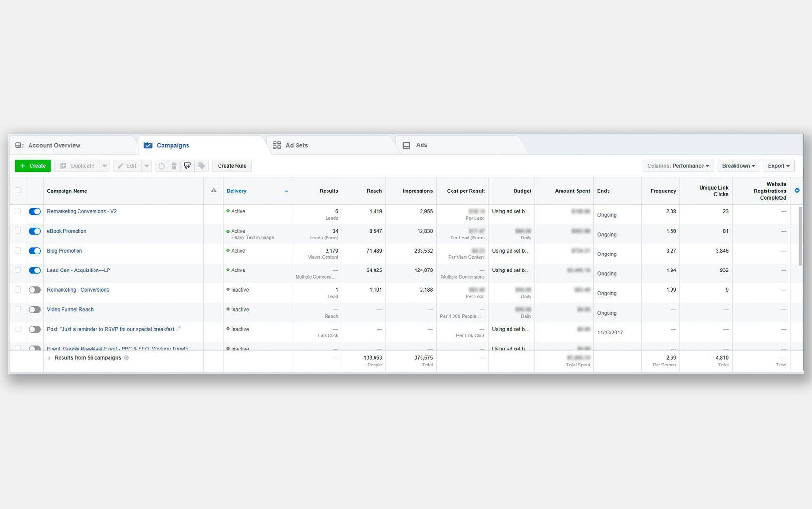The height and width of the screenshot is (509, 812).
Task: Click the green Create button
Action: [x=32, y=166]
